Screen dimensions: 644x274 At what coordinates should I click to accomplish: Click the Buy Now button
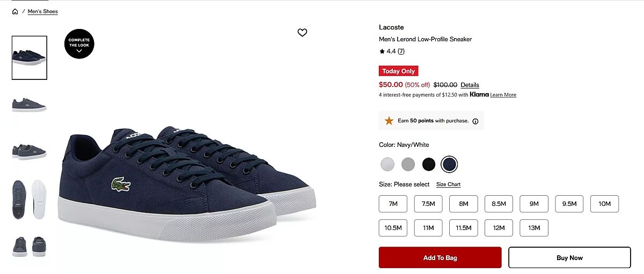tap(569, 258)
